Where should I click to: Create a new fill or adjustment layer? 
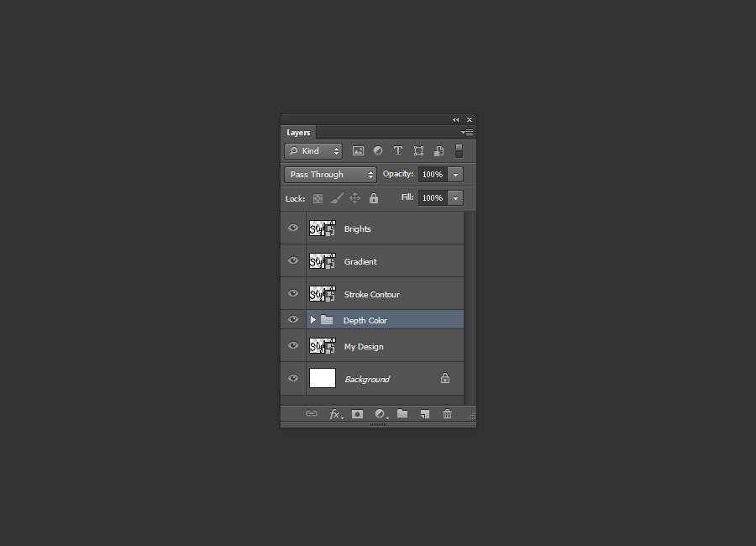(380, 413)
